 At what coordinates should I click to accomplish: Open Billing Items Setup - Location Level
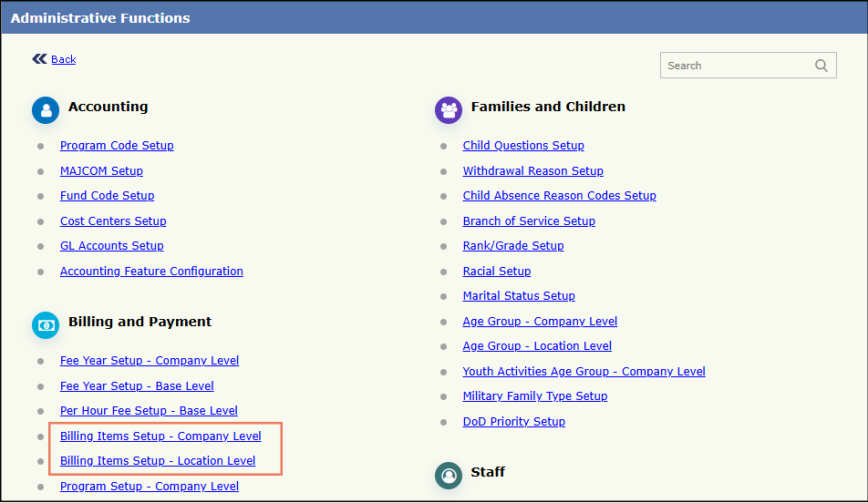click(x=158, y=461)
